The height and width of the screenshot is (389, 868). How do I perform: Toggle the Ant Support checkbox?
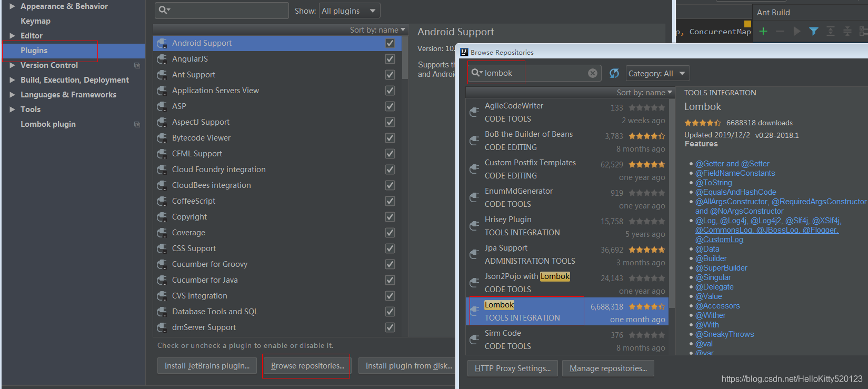tap(390, 75)
